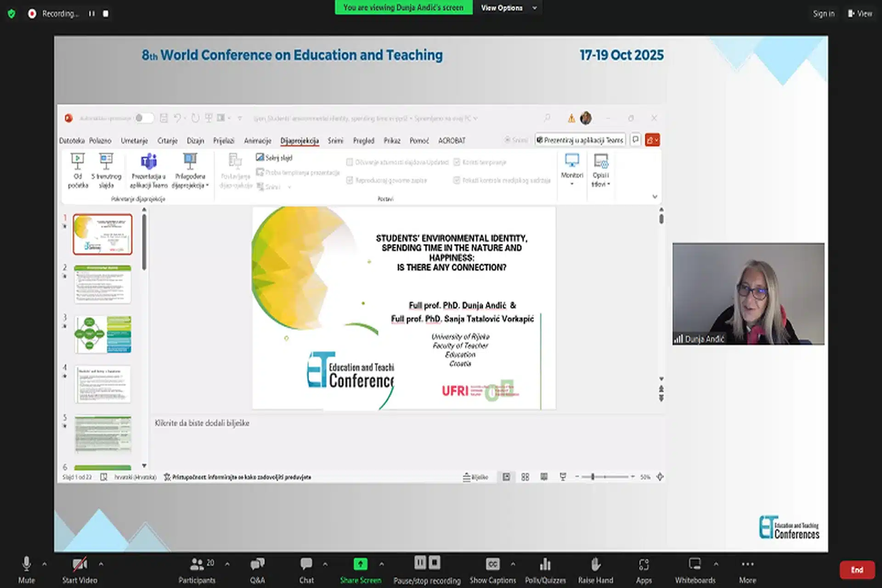Open the Chat panel
The width and height of the screenshot is (882, 588).
(x=306, y=564)
